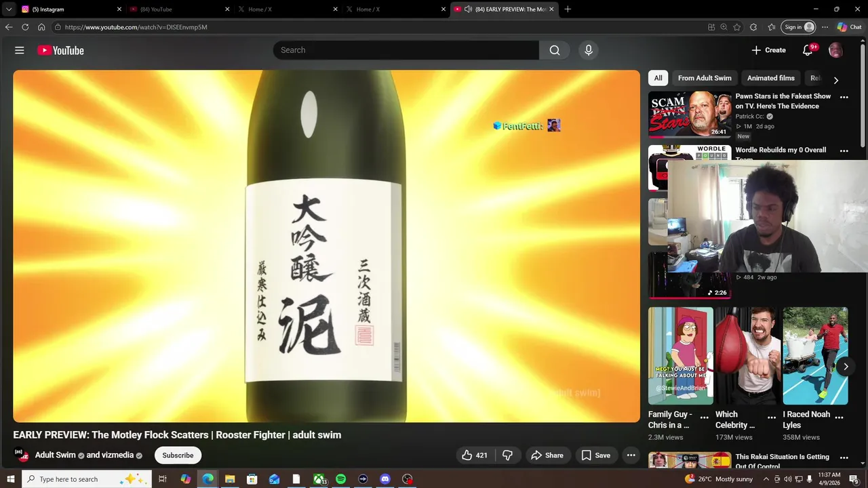Click the YouTube search input field
The height and width of the screenshot is (488, 868).
pyautogui.click(x=406, y=50)
